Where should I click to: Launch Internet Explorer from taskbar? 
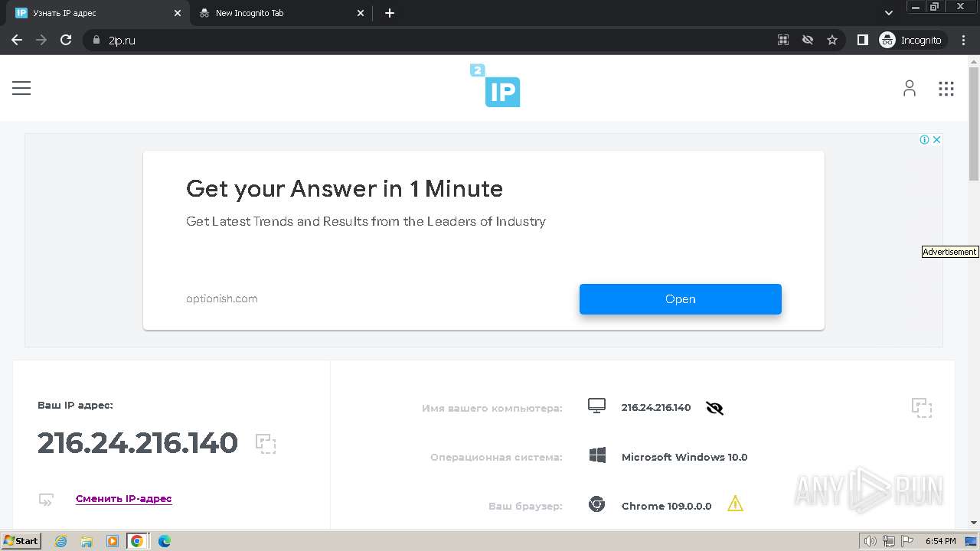61,541
